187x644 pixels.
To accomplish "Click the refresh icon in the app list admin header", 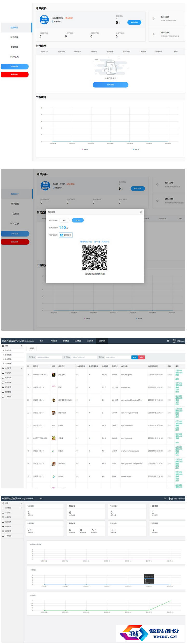I will pos(168,341).
